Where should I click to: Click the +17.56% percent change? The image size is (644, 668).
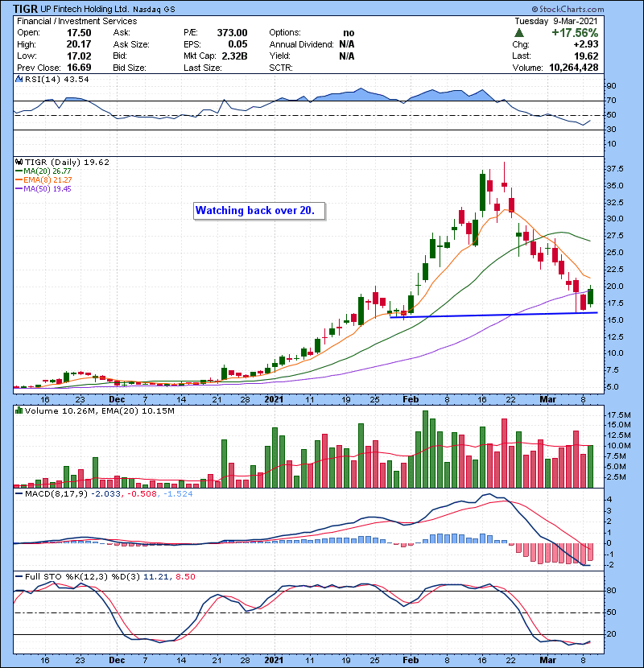click(x=575, y=33)
